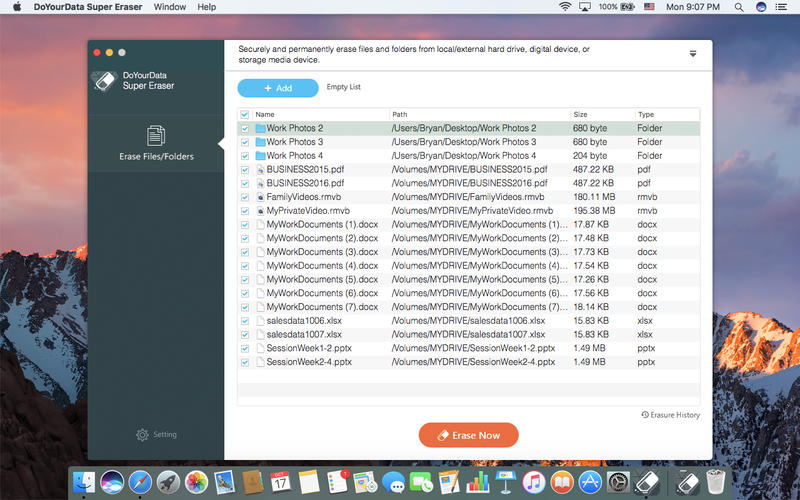The image size is (800, 500).
Task: Open the Setting gear in sidebar
Action: coord(156,435)
